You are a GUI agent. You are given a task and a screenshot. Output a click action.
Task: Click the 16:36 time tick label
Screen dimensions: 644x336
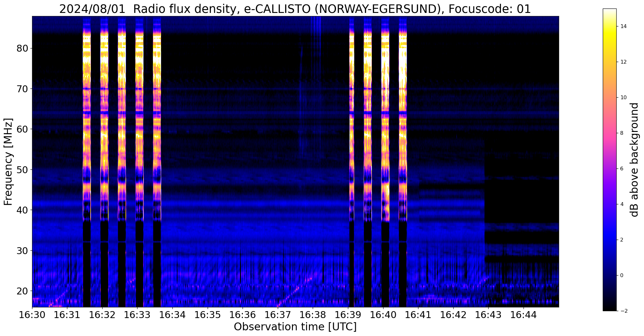click(243, 315)
